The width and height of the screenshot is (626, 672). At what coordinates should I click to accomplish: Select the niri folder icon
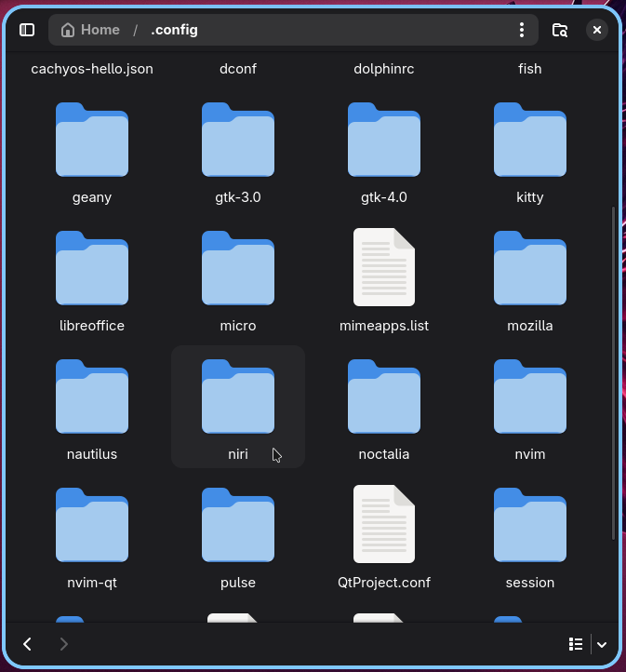tap(238, 396)
